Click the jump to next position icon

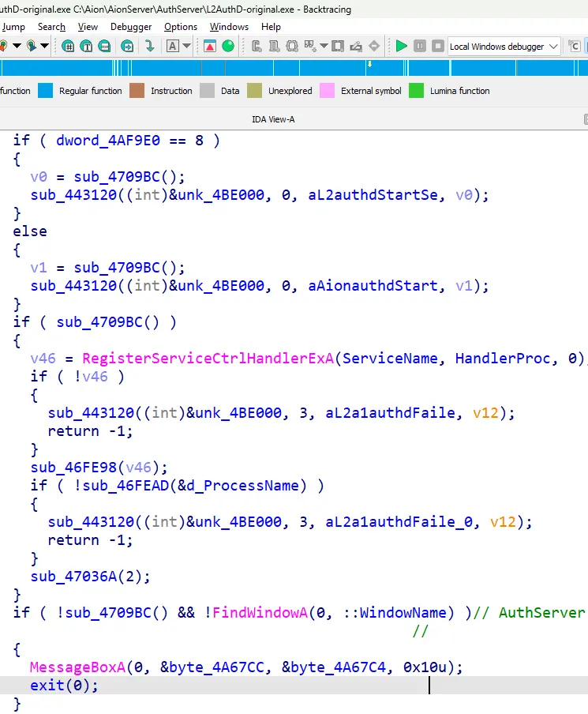(x=31, y=46)
